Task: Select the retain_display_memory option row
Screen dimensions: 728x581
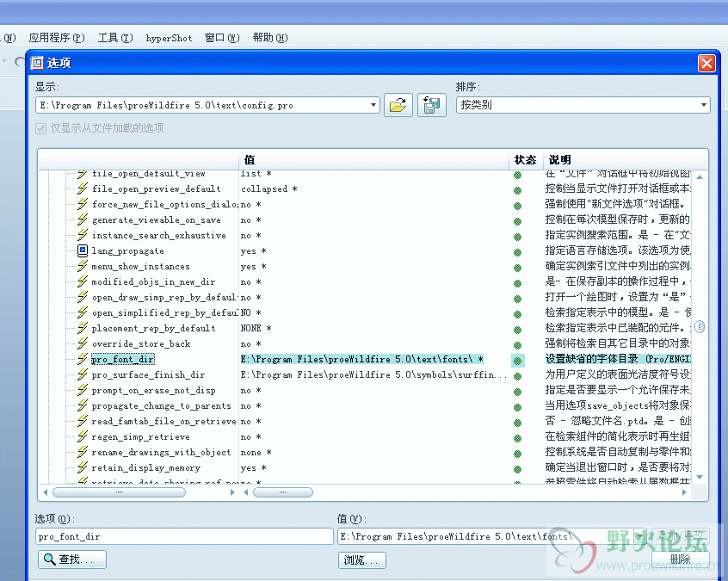Action: (145, 467)
